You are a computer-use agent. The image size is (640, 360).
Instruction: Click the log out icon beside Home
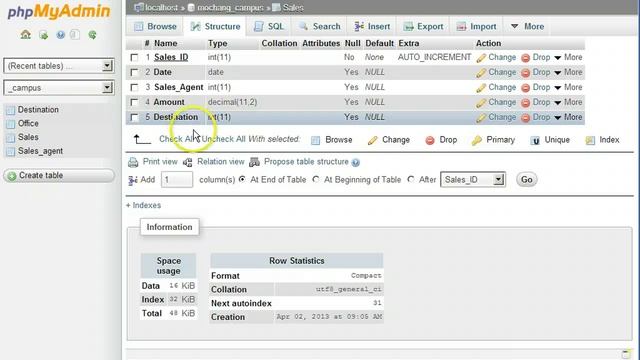pyautogui.click(x=43, y=35)
